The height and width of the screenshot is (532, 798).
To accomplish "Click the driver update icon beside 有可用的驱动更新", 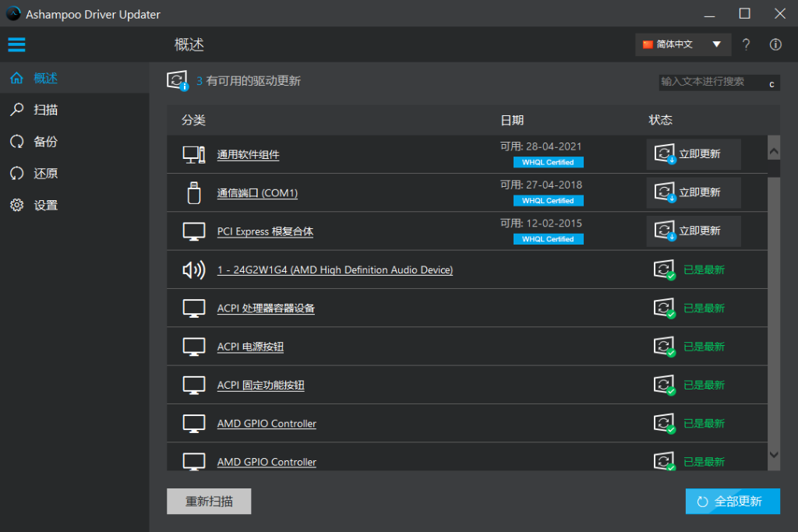I will (x=178, y=81).
